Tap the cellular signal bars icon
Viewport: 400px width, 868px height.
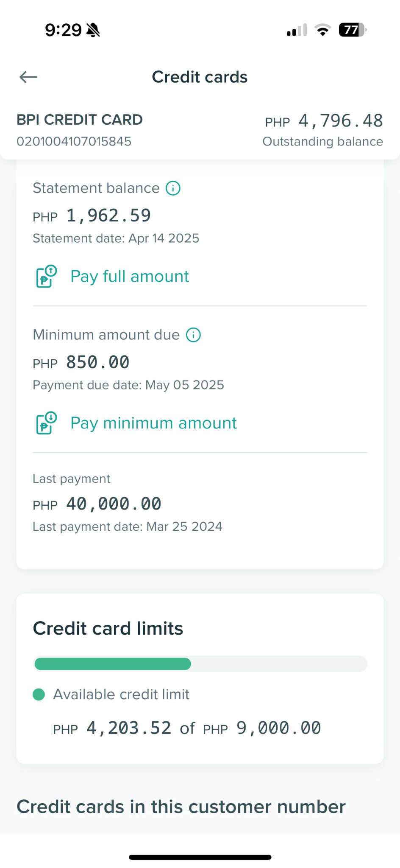297,30
